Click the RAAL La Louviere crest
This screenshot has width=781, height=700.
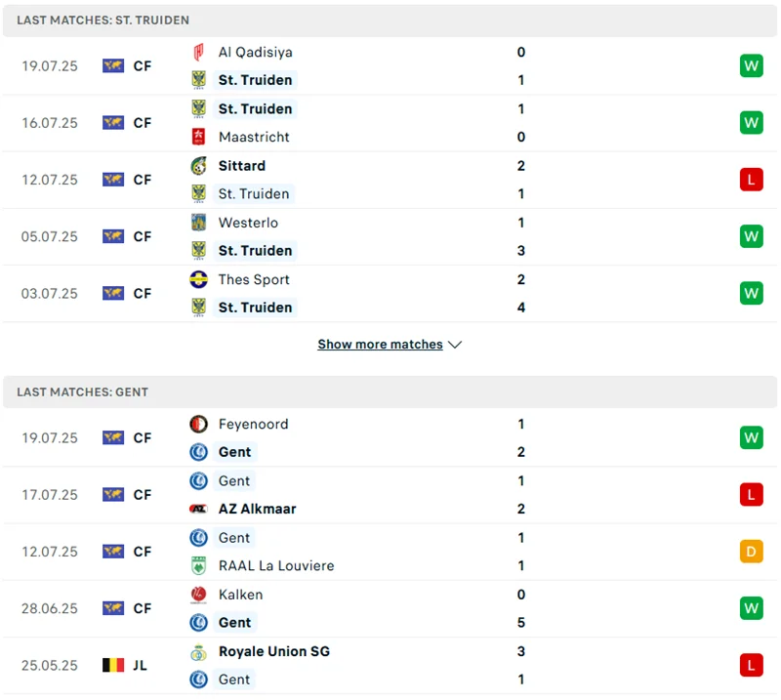coord(198,566)
